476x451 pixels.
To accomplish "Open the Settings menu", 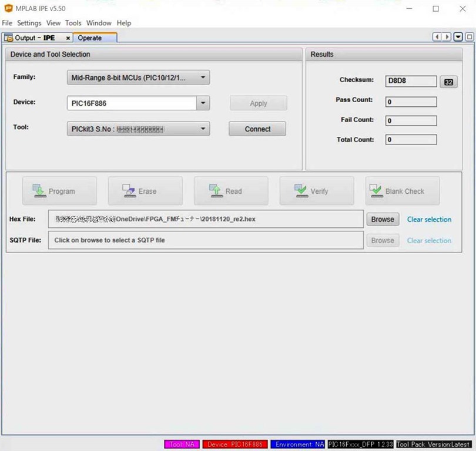I will (x=29, y=23).
